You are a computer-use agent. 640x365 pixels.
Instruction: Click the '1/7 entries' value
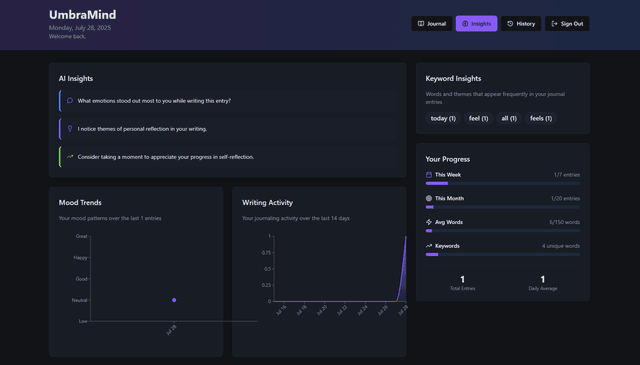click(x=567, y=175)
